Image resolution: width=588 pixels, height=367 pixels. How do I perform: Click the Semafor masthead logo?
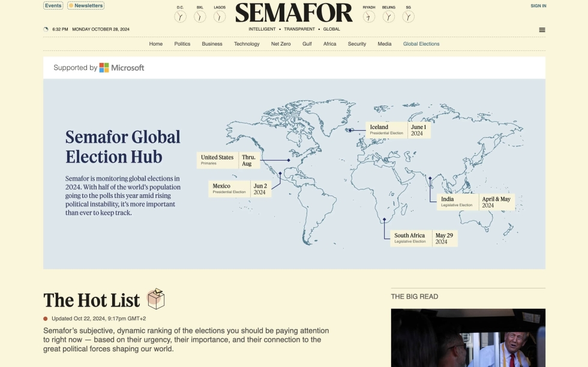(x=294, y=12)
